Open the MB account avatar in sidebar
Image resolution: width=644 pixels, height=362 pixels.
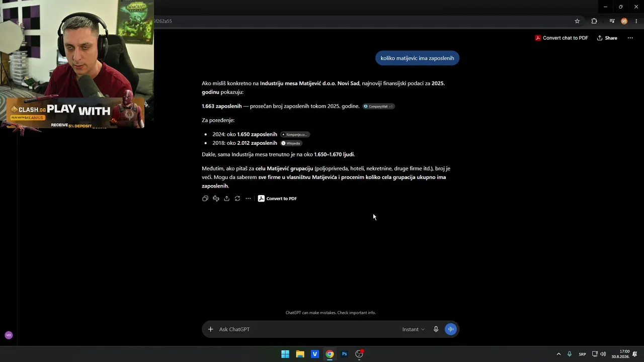9,335
